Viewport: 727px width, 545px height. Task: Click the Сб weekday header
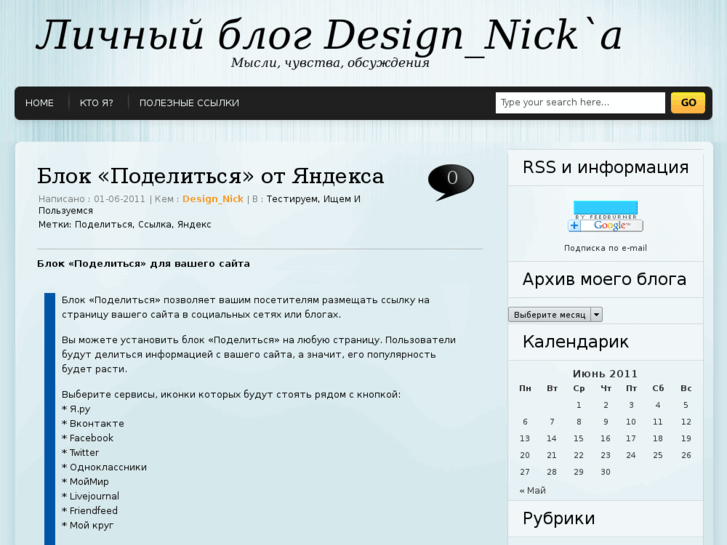click(658, 388)
